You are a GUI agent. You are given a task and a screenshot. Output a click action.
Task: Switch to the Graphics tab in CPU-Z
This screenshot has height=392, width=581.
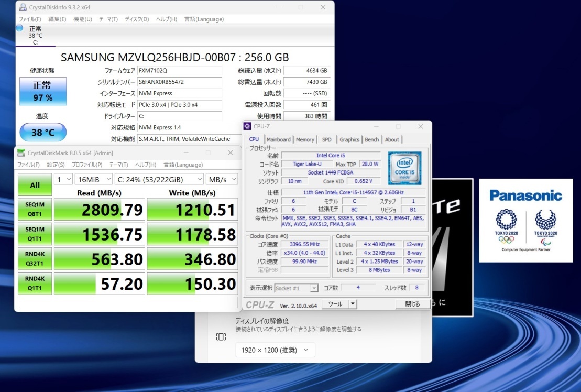coord(349,140)
